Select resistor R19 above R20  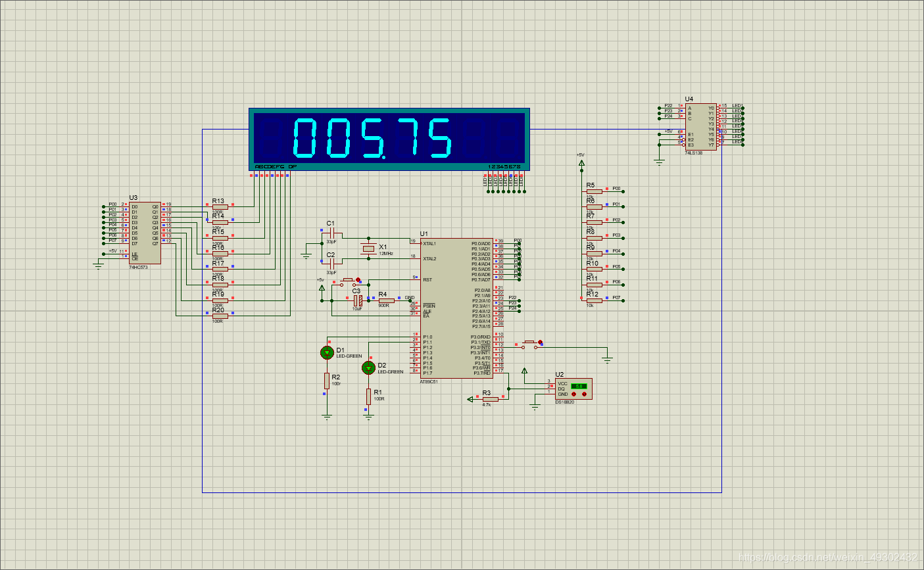click(220, 300)
